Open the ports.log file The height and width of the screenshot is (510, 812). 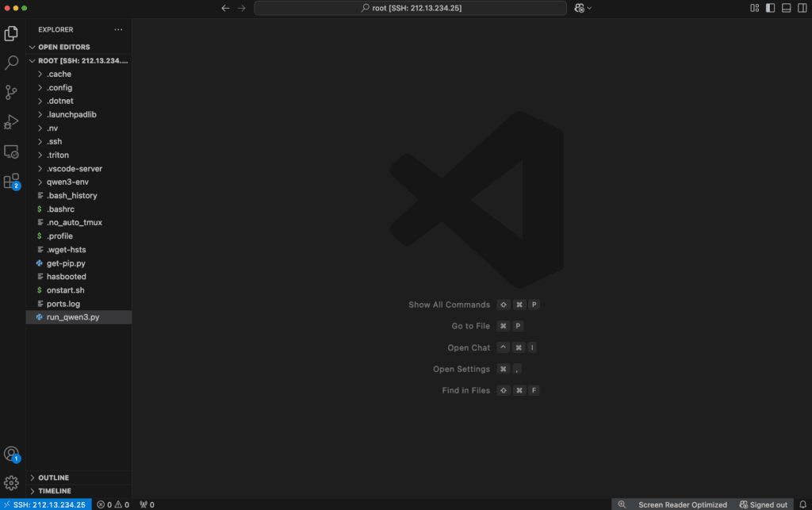coord(79,304)
